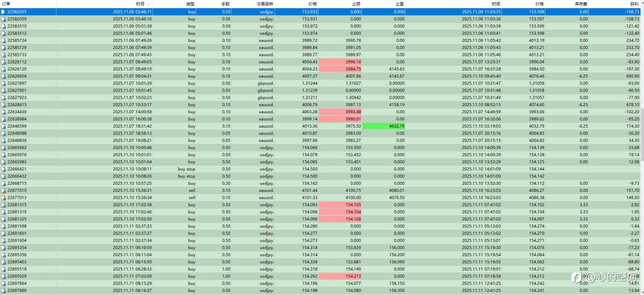The width and height of the screenshot is (644, 295).
Task: Click the row icon for order 22668715
Action: coord(3,183)
